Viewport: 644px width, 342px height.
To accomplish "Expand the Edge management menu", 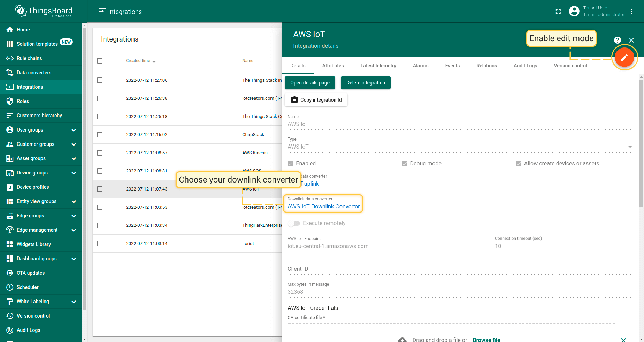I will pos(74,230).
